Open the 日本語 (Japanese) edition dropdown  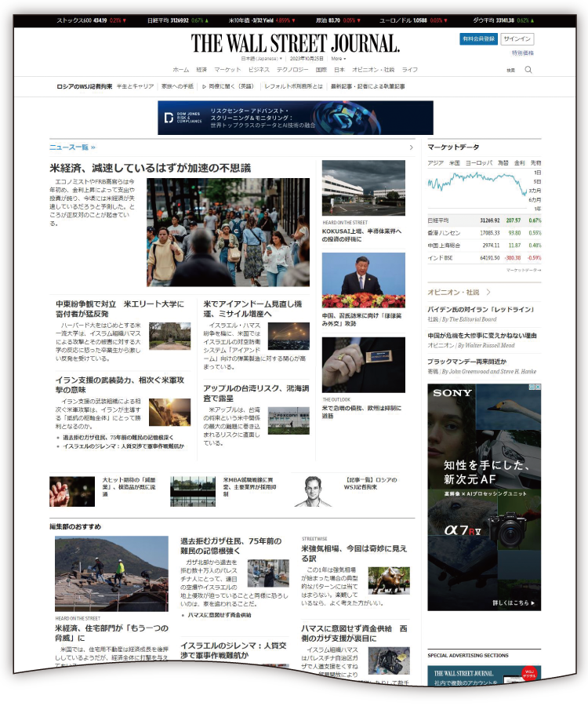261,59
